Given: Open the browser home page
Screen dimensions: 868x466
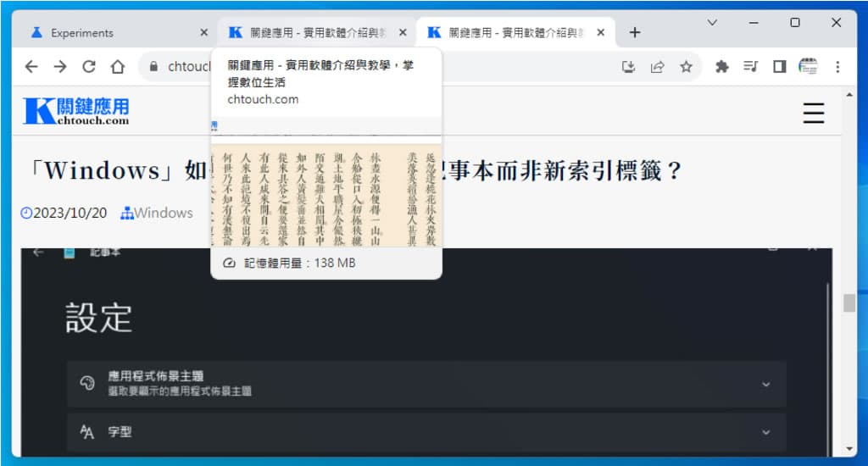Looking at the screenshot, I should (x=118, y=66).
